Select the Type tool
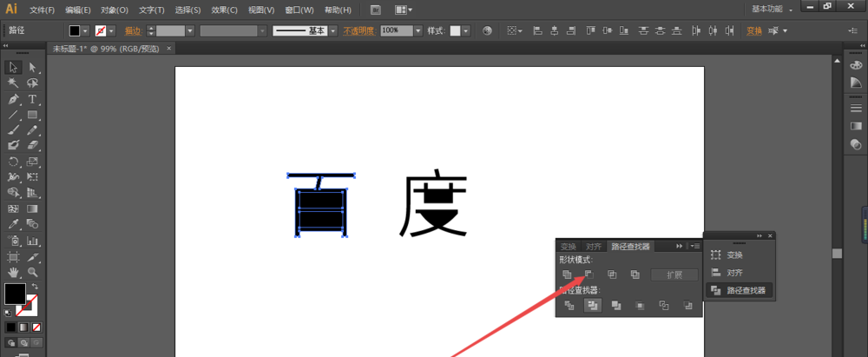The width and height of the screenshot is (868, 357). [x=33, y=99]
